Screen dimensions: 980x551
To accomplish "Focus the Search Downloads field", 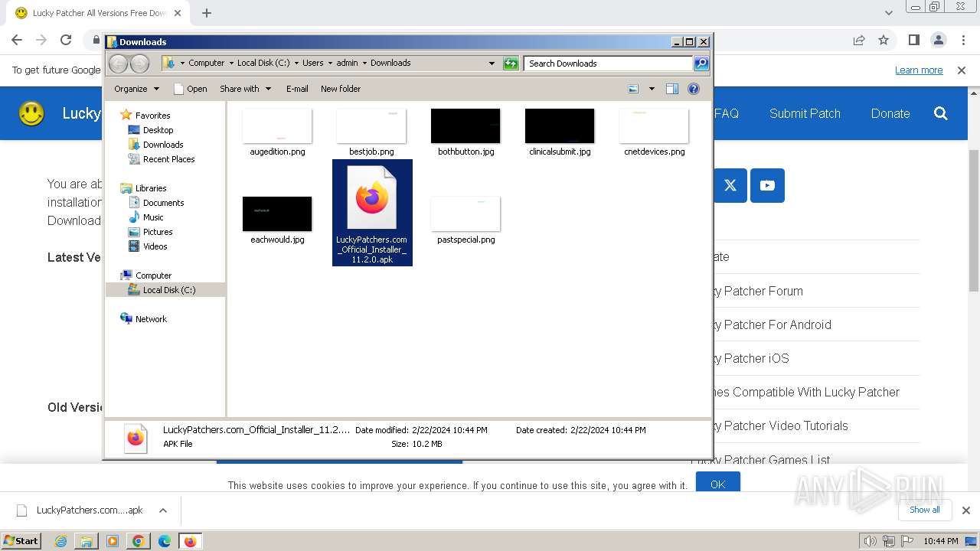I will 608,64.
